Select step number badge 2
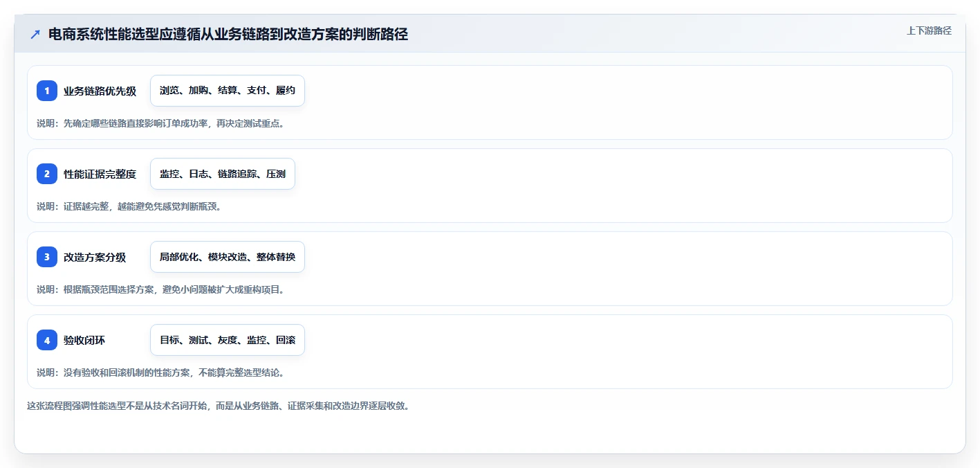The image size is (980, 468). pyautogui.click(x=47, y=174)
